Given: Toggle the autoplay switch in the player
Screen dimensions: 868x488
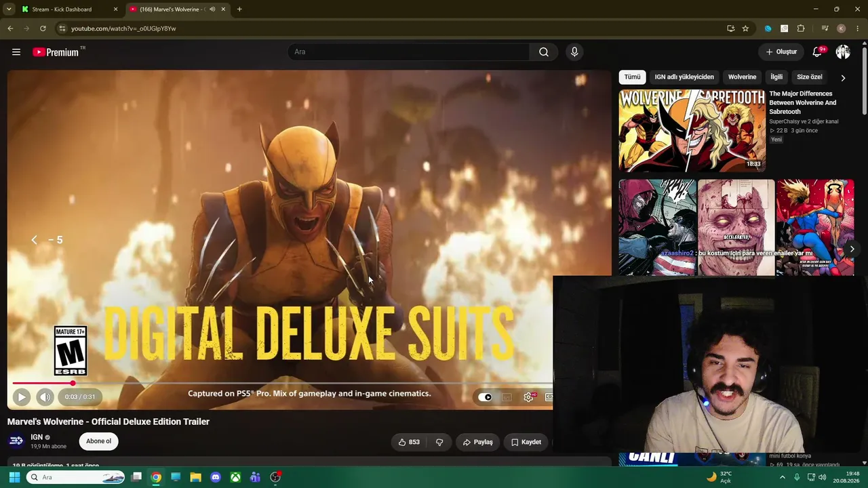Looking at the screenshot, I should (485, 397).
